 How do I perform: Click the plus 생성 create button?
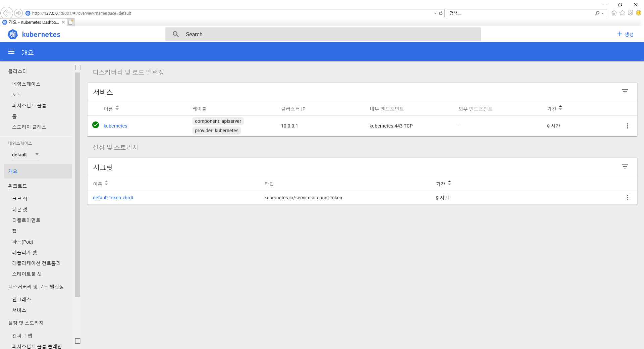(x=626, y=34)
